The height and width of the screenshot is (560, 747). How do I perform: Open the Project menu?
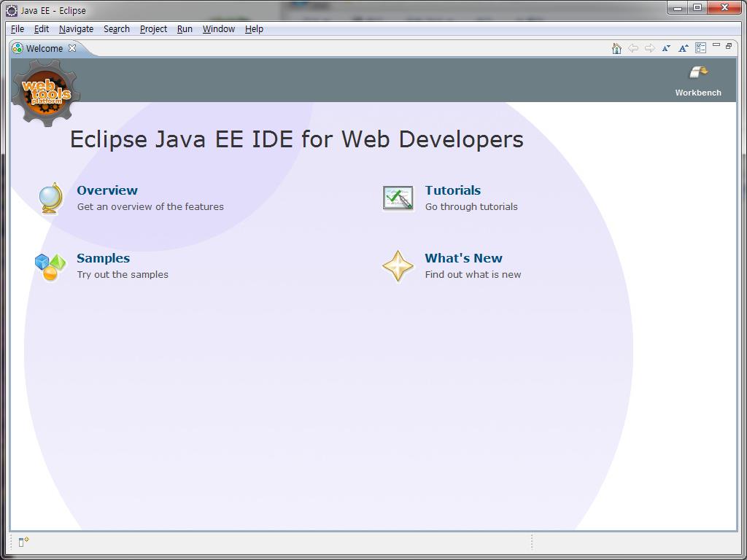(x=153, y=29)
